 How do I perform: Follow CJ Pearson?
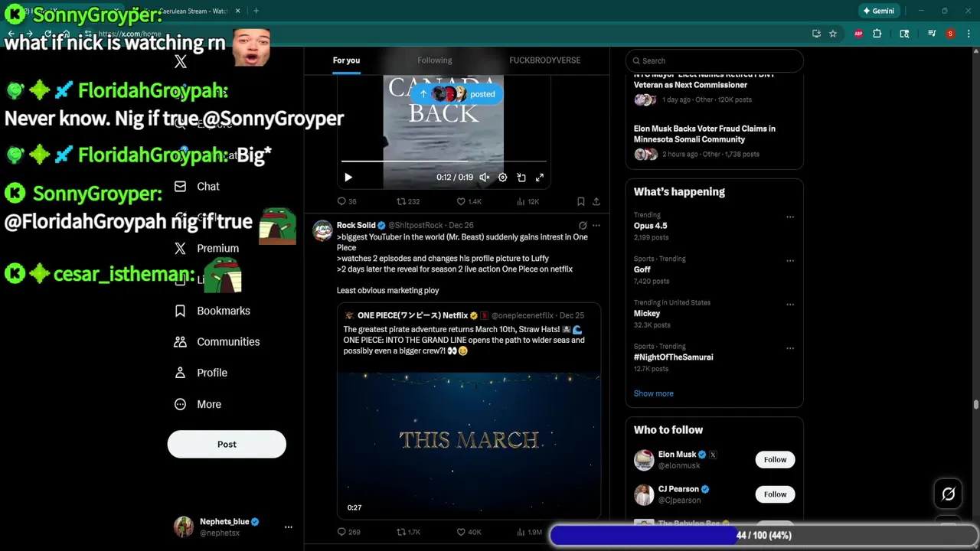click(775, 494)
